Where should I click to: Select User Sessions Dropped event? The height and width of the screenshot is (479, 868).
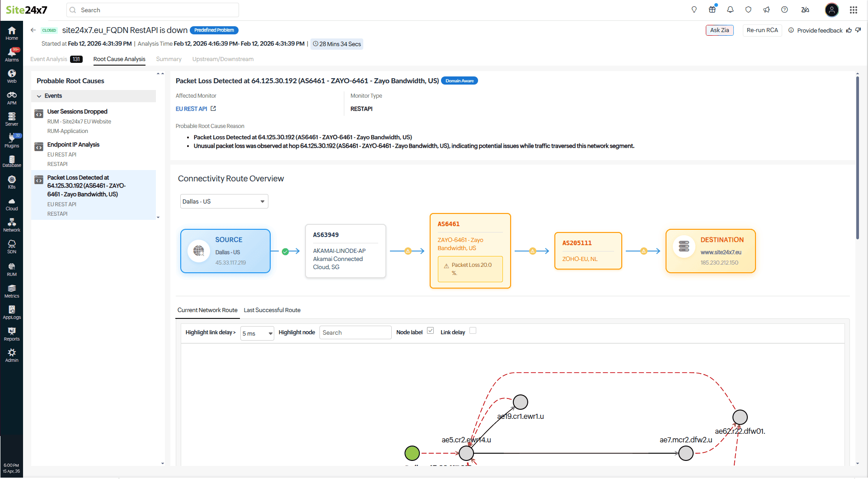click(94, 121)
